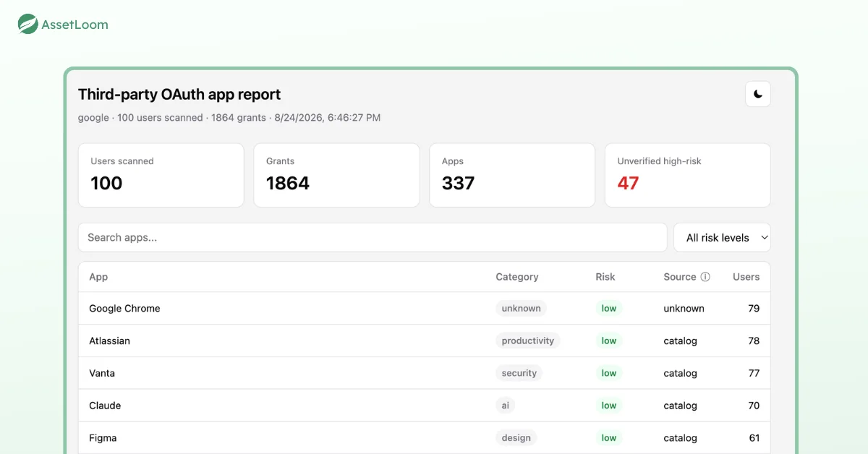Select the Figma app row
This screenshot has height=454, width=868.
click(425, 438)
